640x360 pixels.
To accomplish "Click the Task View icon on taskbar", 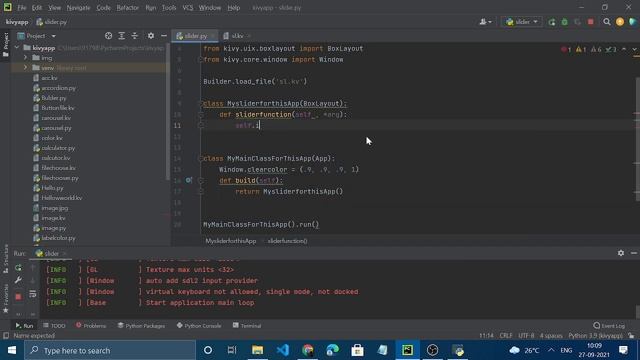I will (x=232, y=350).
